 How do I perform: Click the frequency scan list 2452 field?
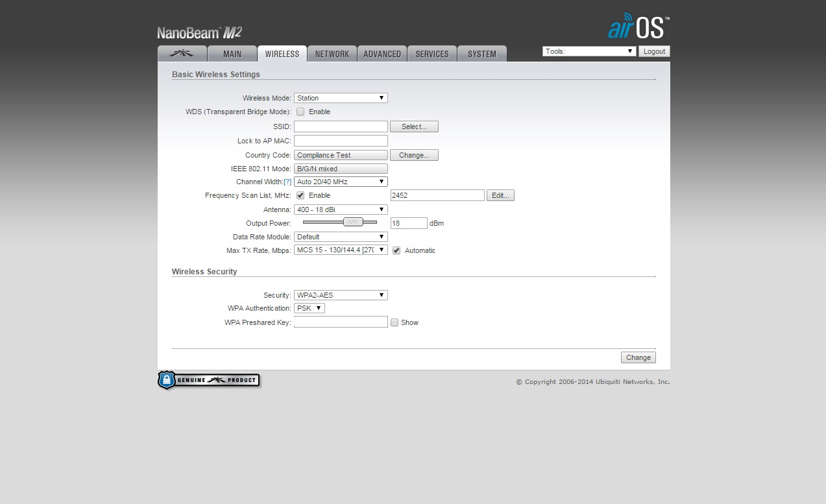[x=437, y=195]
